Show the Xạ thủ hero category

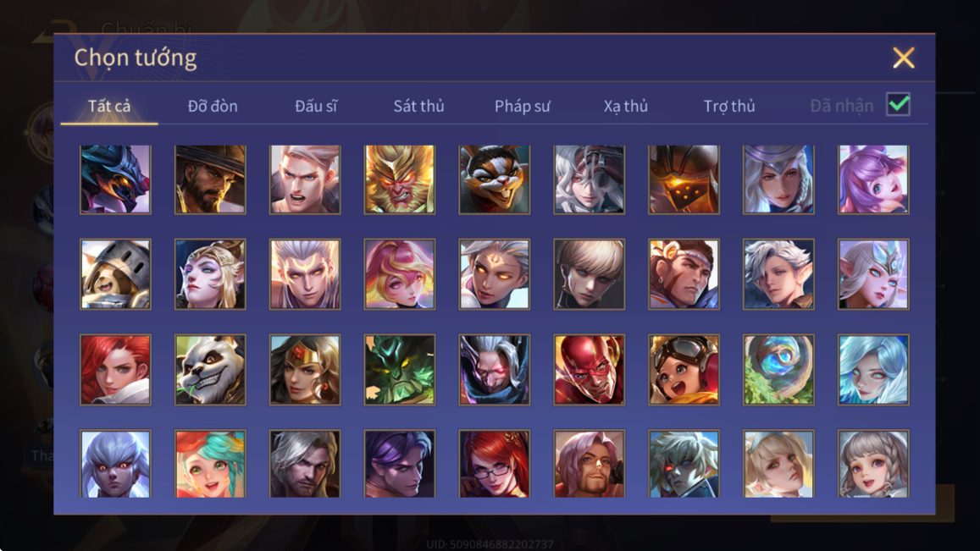pyautogui.click(x=626, y=106)
